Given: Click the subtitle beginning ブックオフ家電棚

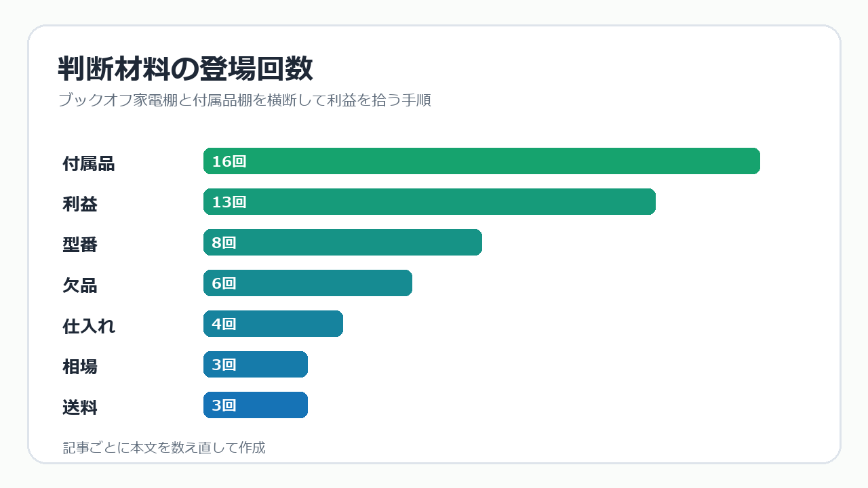Looking at the screenshot, I should tap(245, 100).
